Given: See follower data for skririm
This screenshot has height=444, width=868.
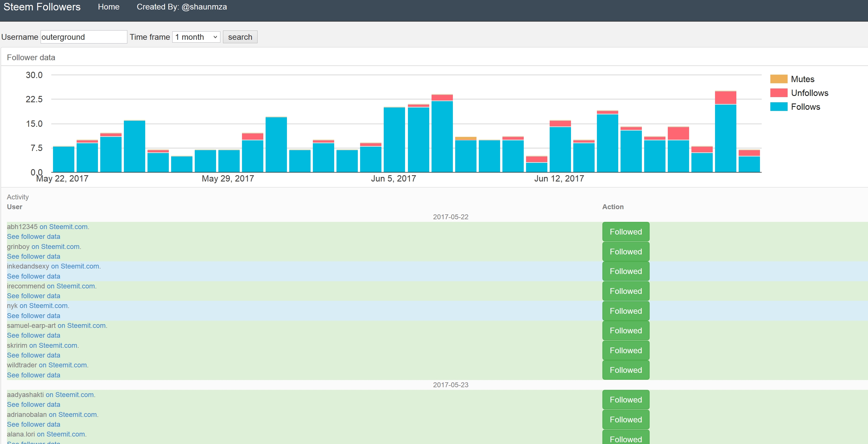Looking at the screenshot, I should (33, 355).
